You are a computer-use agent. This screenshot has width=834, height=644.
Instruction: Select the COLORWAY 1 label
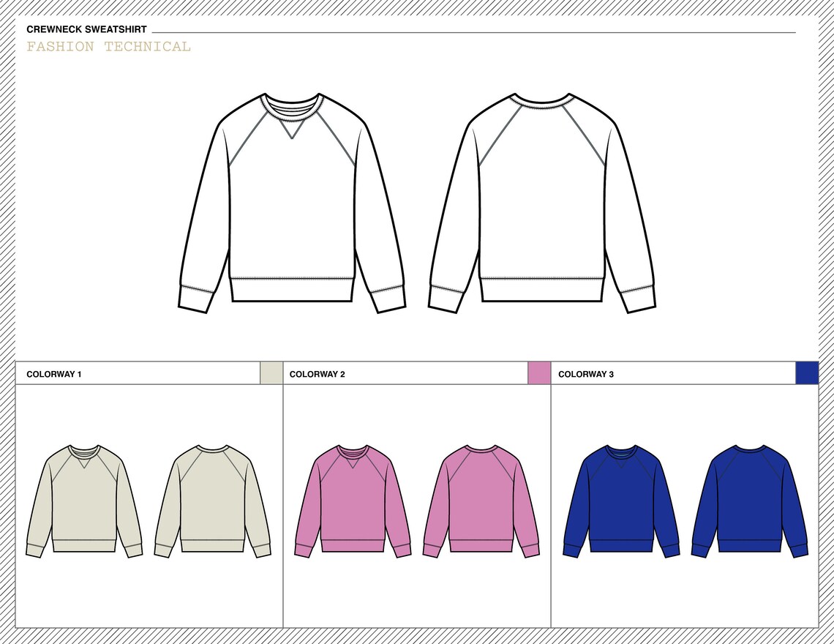click(x=53, y=372)
